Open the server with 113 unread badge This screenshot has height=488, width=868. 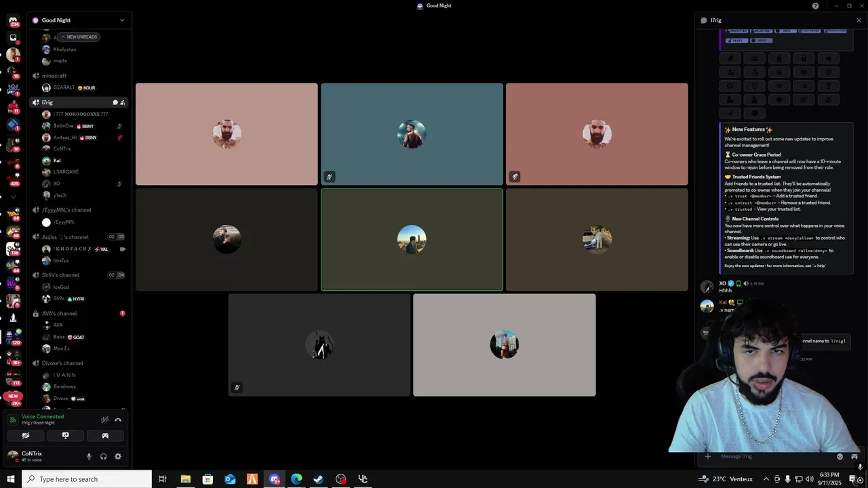pos(13,378)
